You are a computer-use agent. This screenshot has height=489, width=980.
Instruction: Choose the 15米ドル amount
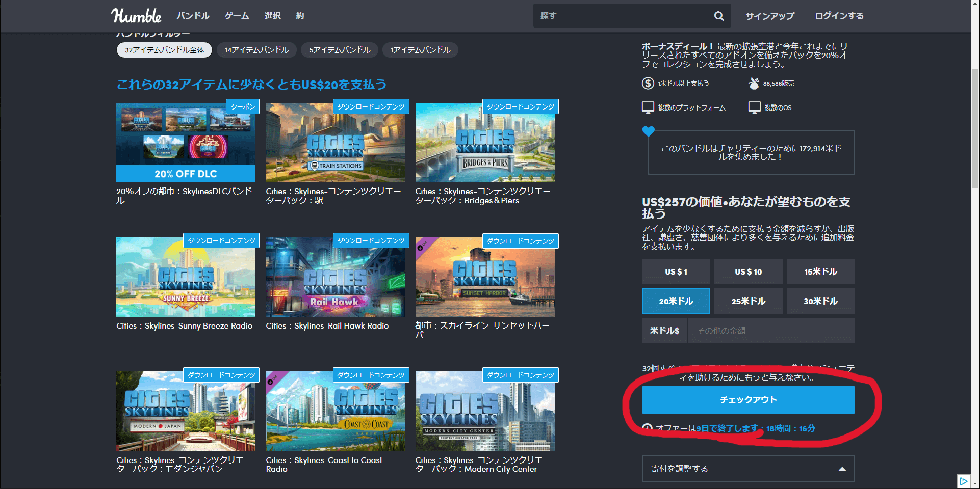[820, 271]
